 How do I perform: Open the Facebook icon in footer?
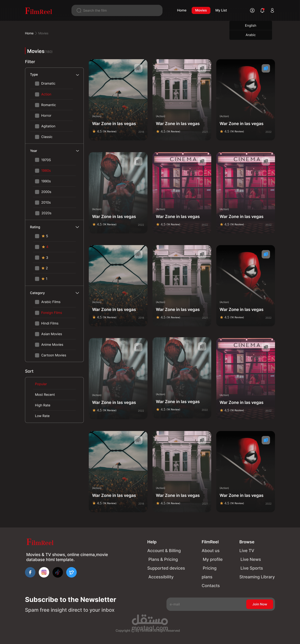(x=30, y=572)
